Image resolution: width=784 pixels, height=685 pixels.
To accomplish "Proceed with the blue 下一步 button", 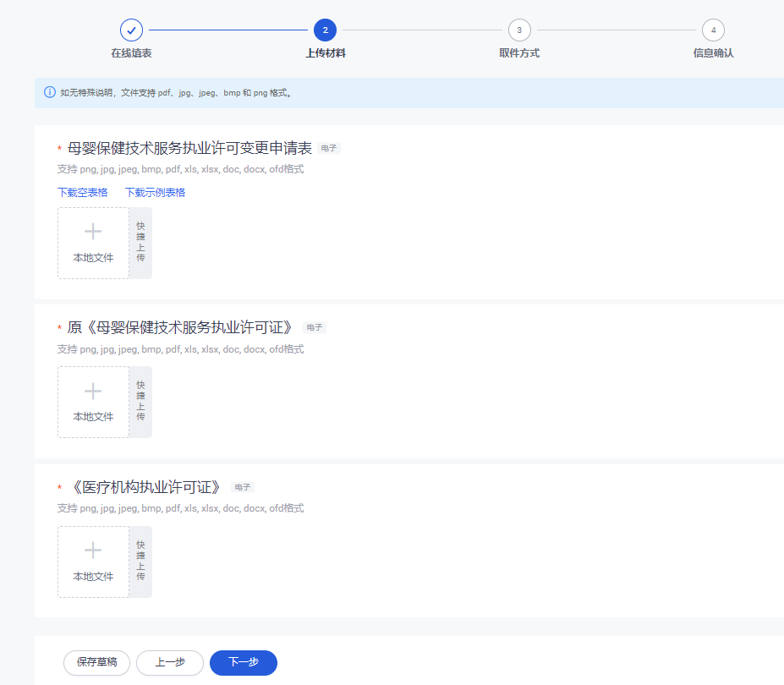I will [x=244, y=662].
